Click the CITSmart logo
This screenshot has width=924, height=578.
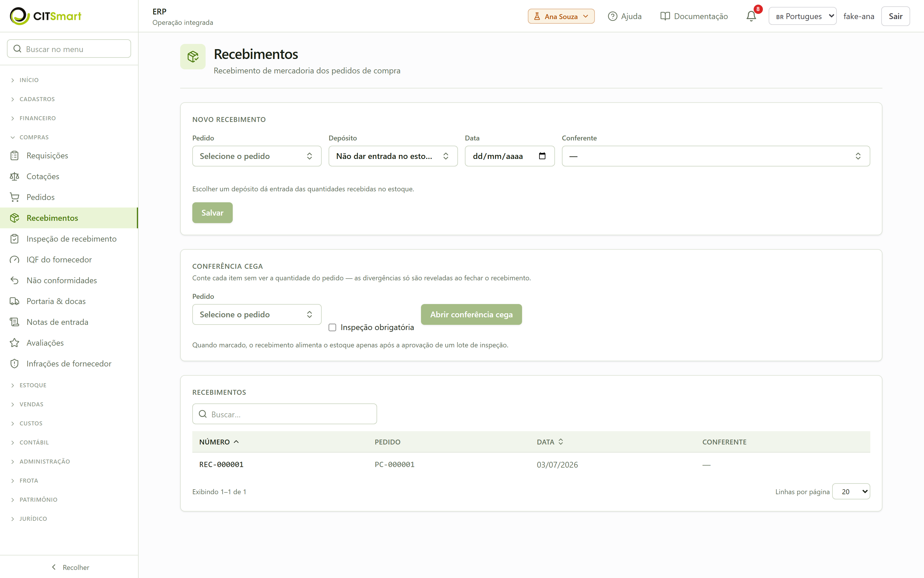[45, 16]
